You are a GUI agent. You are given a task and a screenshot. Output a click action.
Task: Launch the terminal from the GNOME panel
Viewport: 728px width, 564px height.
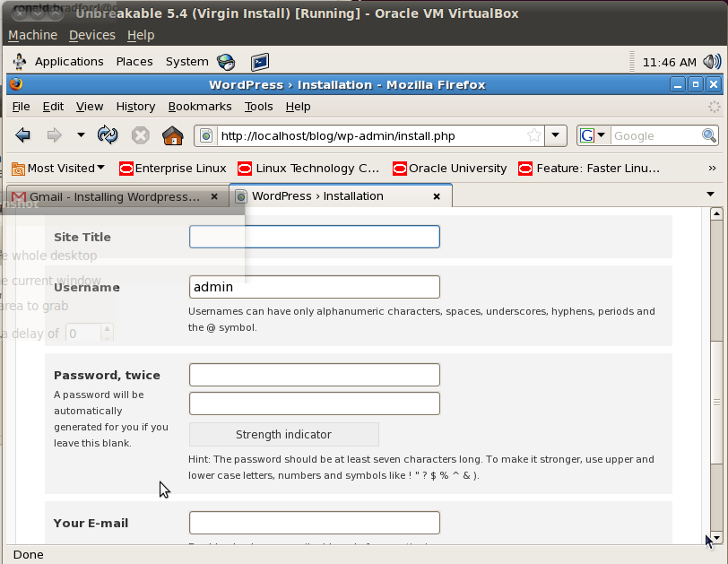[x=260, y=62]
